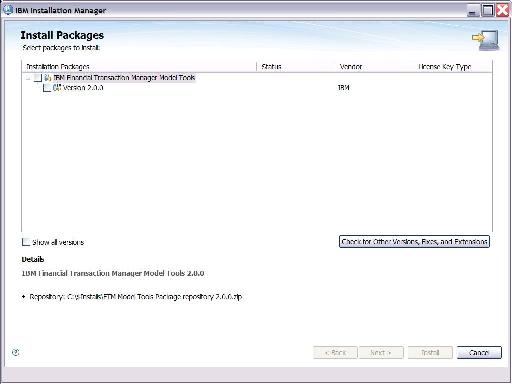Open help via the question mark icon

(15, 352)
